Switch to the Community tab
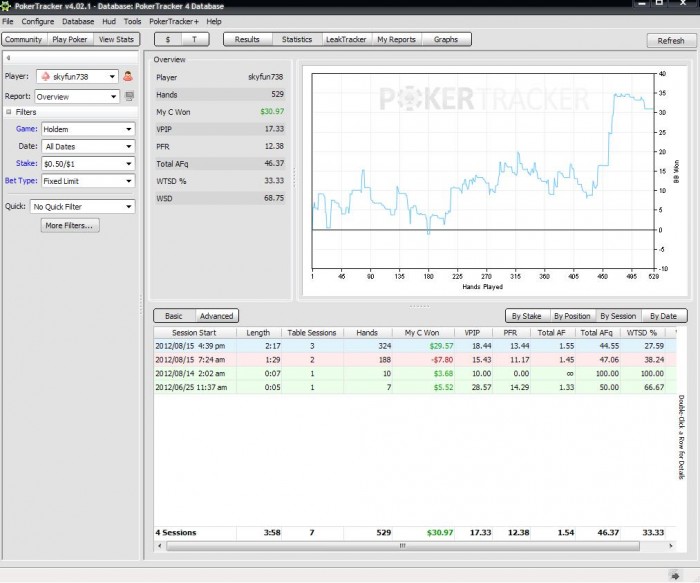 (x=24, y=39)
